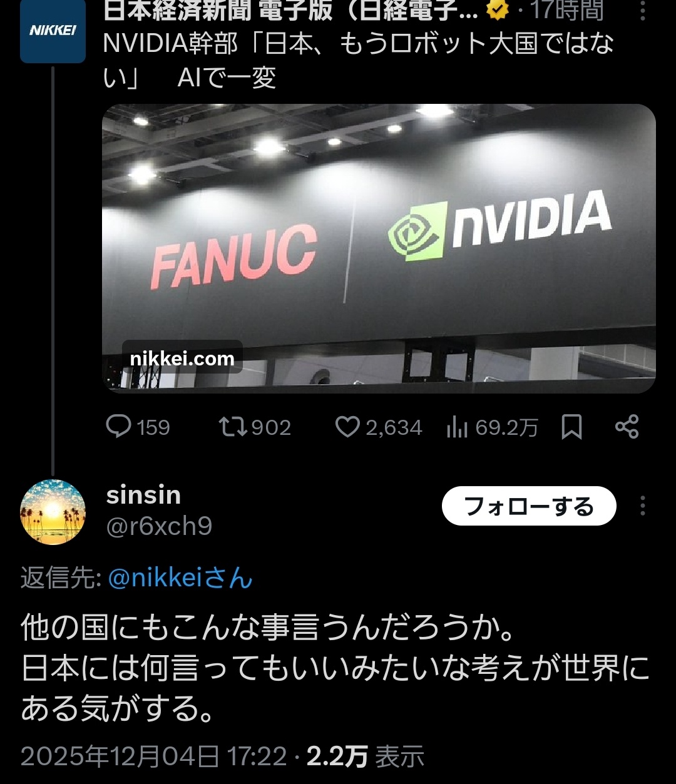Screen dimensions: 676x784
Task: Open the Nikkei profile avatar
Action: tap(53, 31)
